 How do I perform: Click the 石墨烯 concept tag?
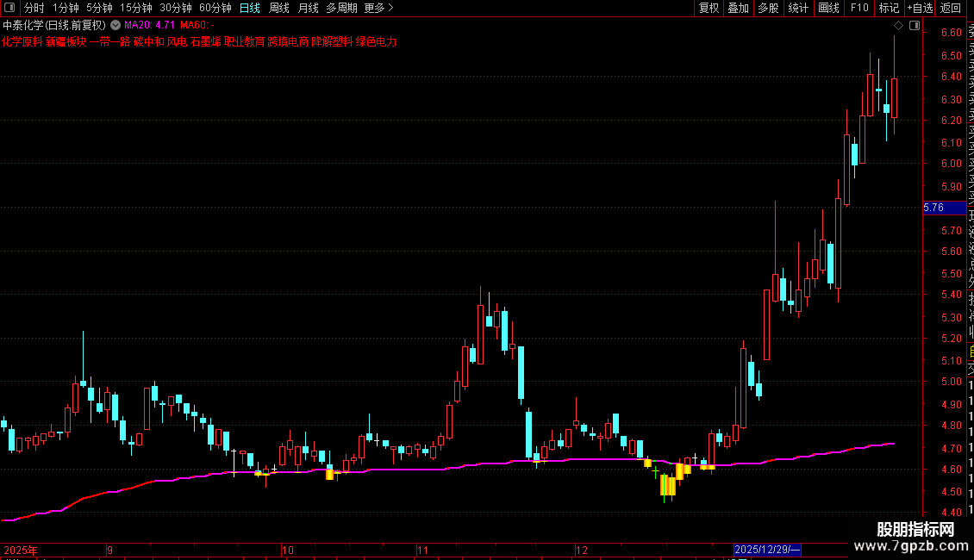[206, 41]
